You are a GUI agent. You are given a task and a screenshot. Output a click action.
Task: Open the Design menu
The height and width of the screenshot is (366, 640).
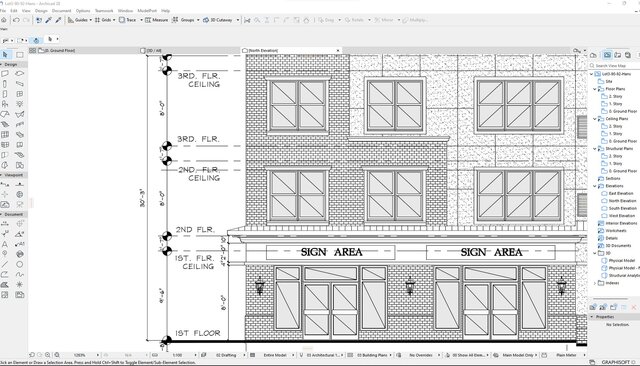pos(41,11)
